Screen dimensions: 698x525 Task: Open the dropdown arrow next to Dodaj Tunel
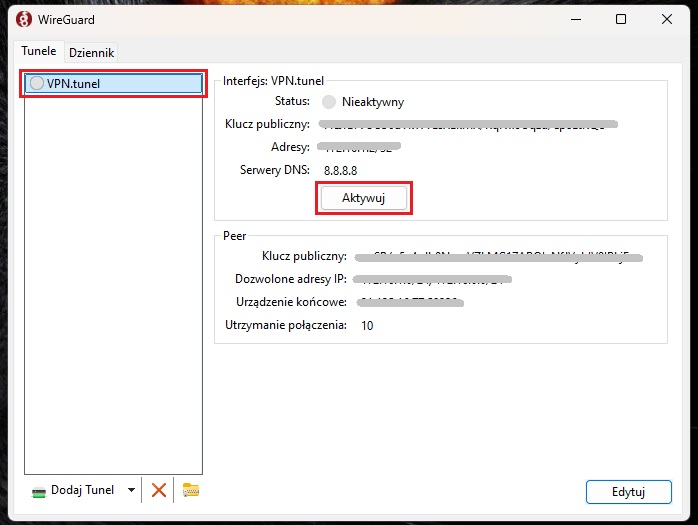tap(131, 490)
